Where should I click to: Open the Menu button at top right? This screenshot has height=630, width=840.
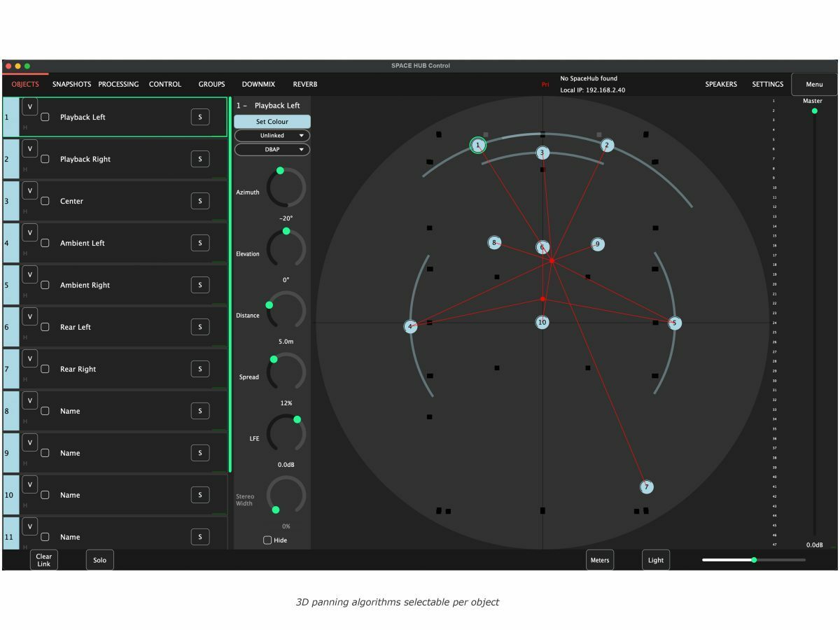coord(814,85)
